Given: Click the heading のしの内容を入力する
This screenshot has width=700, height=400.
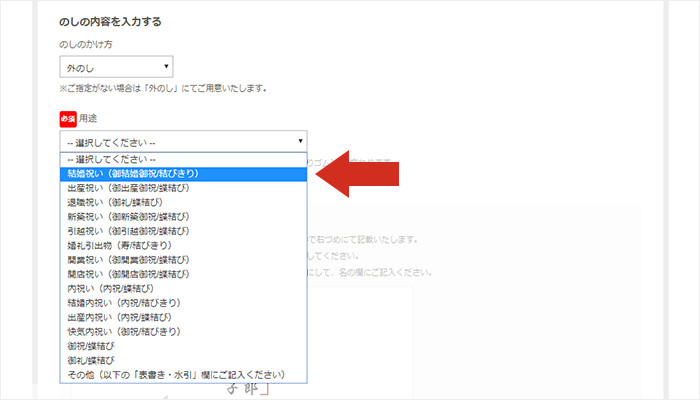Looking at the screenshot, I should coord(110,21).
